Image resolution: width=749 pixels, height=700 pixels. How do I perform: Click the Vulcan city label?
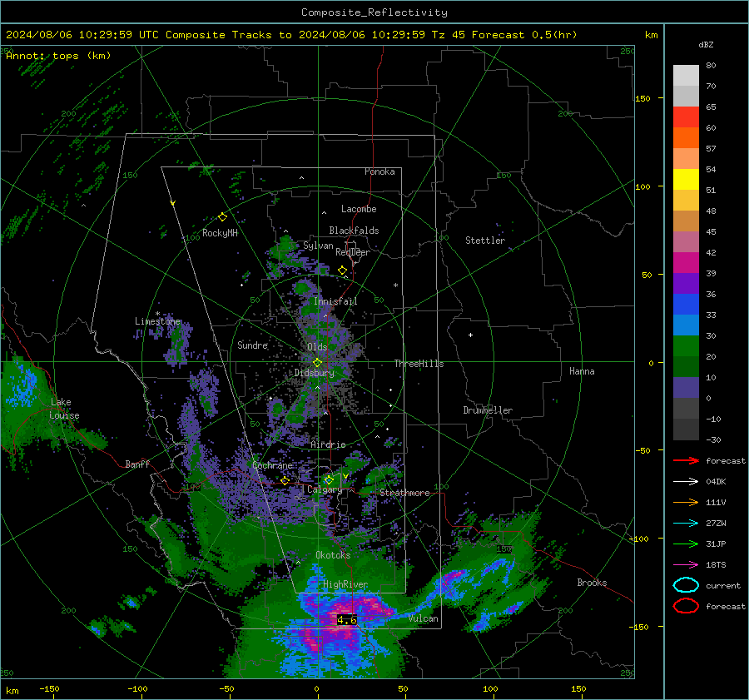click(x=424, y=618)
